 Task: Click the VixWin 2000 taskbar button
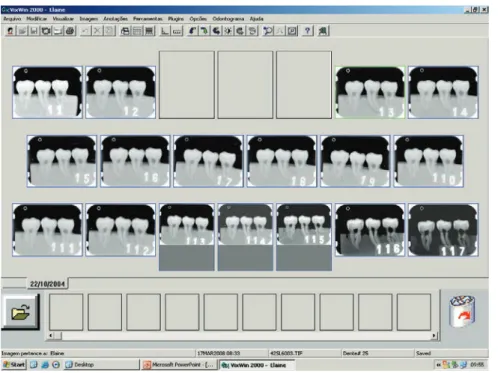(257, 365)
